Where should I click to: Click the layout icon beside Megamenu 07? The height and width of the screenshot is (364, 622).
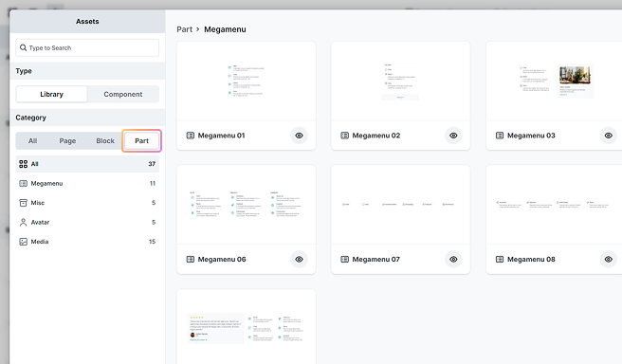[345, 260]
